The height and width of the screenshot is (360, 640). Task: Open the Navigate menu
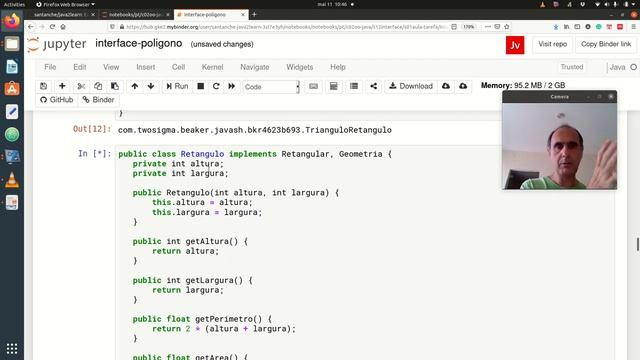(255, 67)
